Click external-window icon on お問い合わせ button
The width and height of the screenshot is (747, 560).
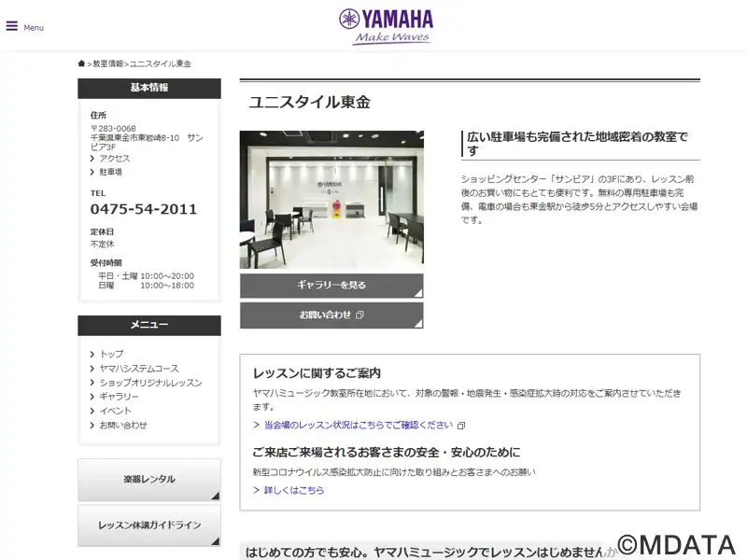[x=359, y=315]
